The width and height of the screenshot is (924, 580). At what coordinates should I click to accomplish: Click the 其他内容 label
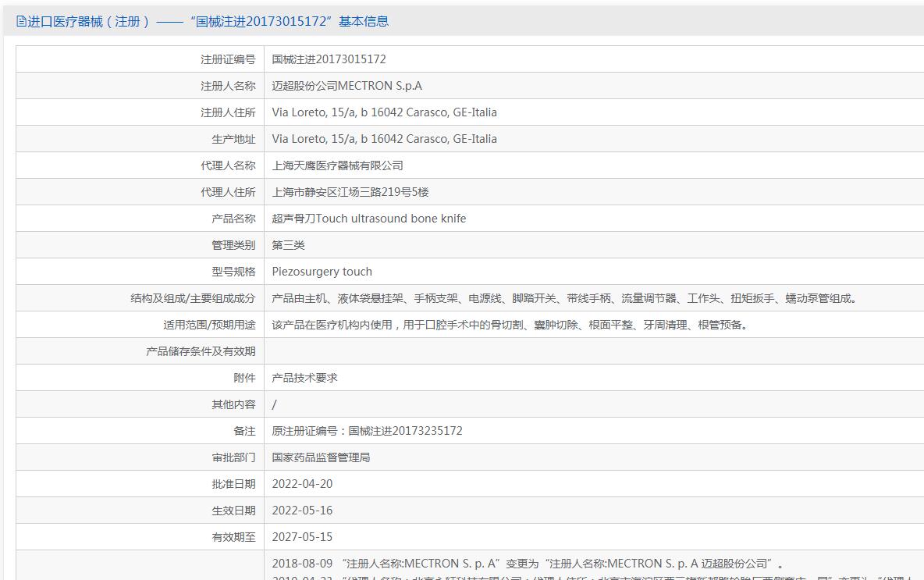tap(233, 404)
